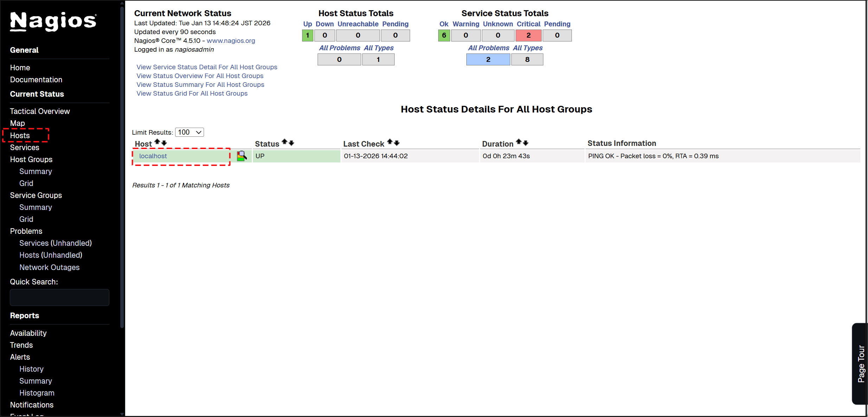
Task: Follow the www.nagios.org link
Action: [231, 40]
